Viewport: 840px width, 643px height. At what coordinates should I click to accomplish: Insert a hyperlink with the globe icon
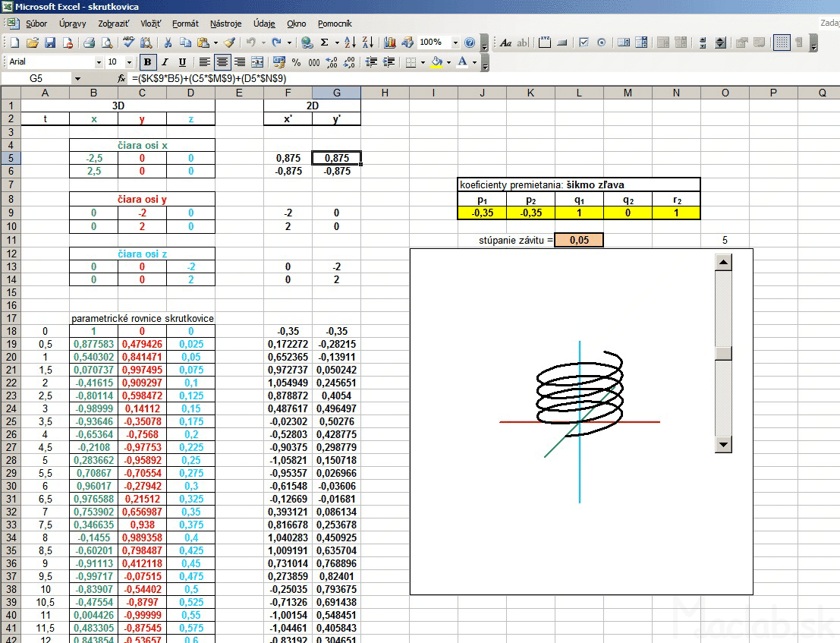pos(307,43)
